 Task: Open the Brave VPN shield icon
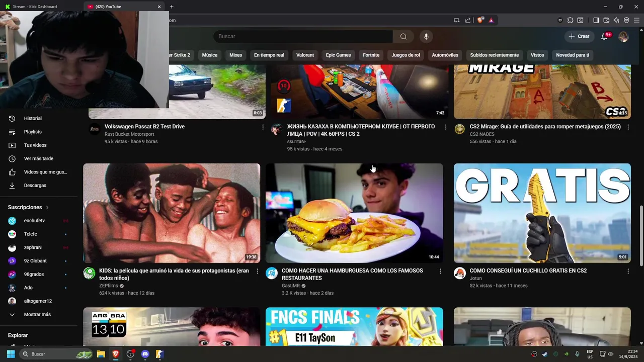click(626, 20)
